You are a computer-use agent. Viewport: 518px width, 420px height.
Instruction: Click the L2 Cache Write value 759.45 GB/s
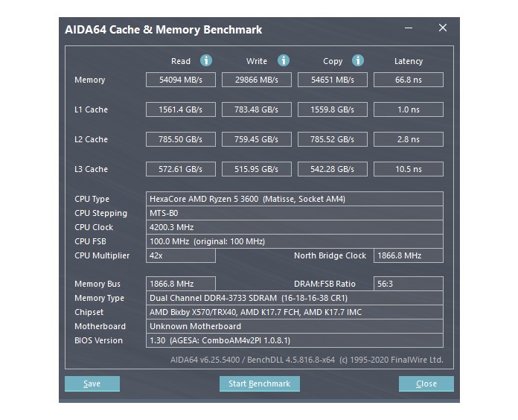(x=257, y=139)
